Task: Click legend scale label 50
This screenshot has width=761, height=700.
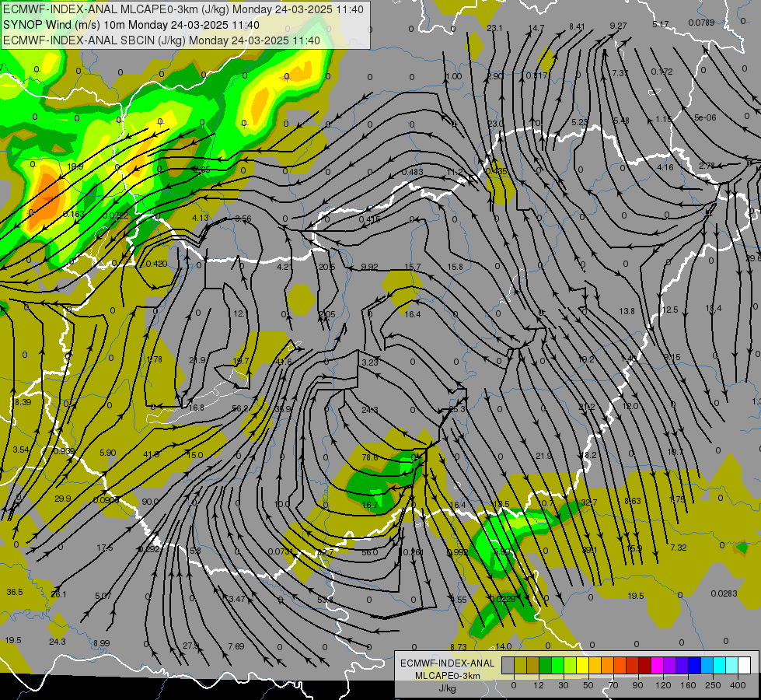Action: pyautogui.click(x=588, y=685)
